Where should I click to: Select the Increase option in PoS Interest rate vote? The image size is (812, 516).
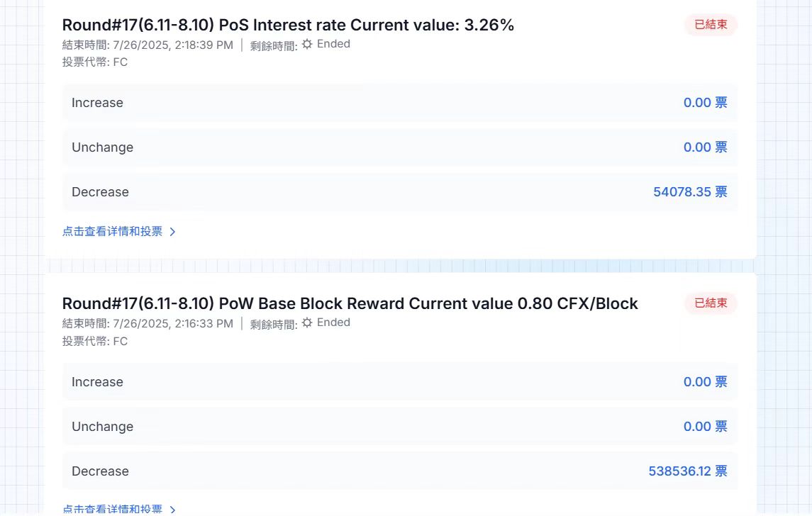tap(400, 103)
